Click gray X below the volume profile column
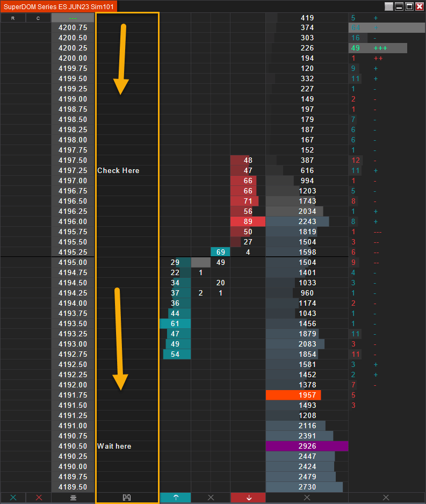The width and height of the screenshot is (426, 504). pyautogui.click(x=307, y=498)
